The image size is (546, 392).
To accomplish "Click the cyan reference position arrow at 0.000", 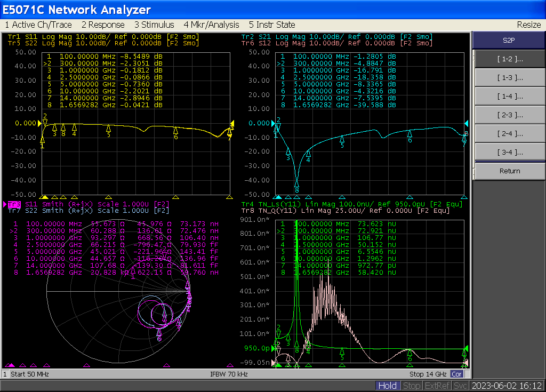I will point(274,123).
